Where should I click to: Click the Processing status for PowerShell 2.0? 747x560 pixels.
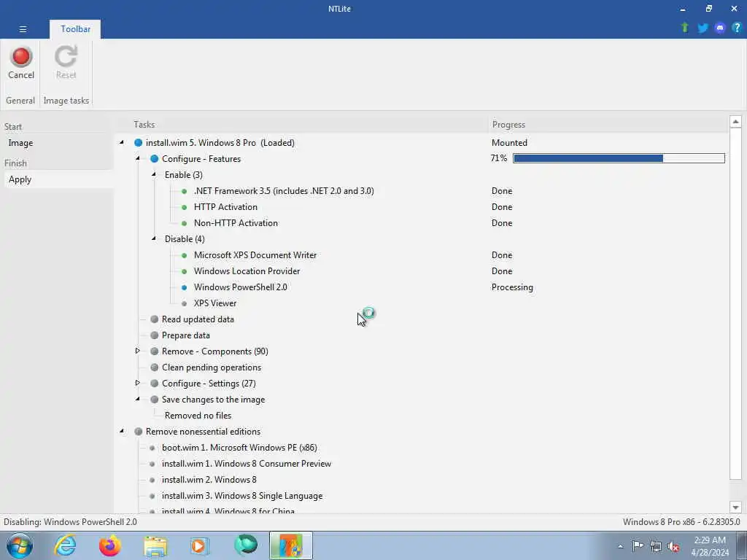tap(512, 287)
